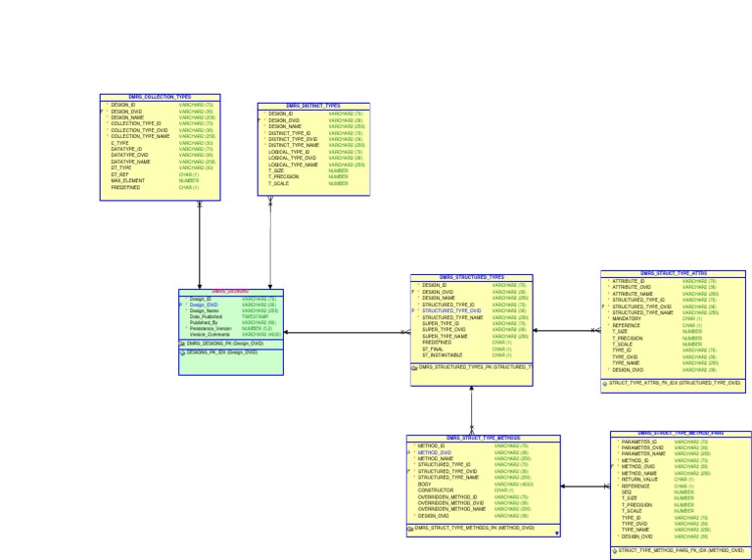Click Version_Comments column in DMRS_DESIGNS
Viewport: 752px width, 560px height.
tap(210, 334)
